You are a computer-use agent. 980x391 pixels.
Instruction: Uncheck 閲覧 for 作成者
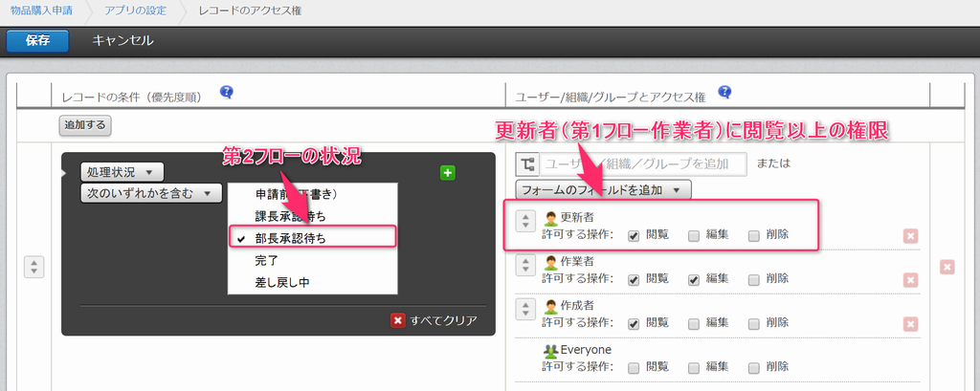click(x=634, y=323)
